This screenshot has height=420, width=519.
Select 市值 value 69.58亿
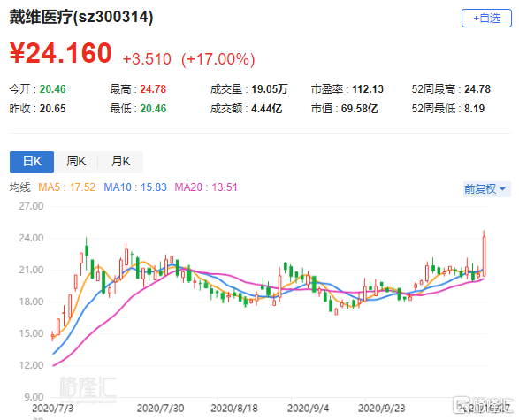[360, 109]
